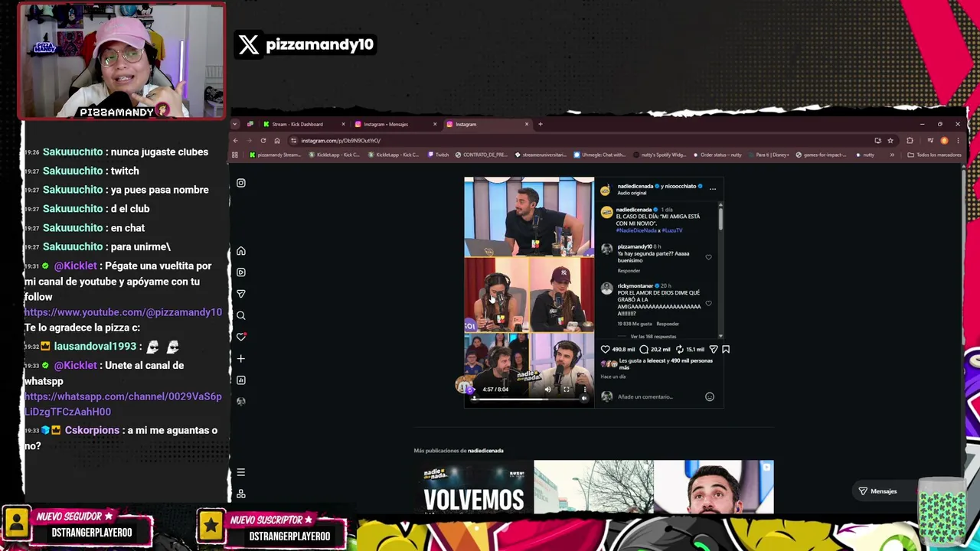Screen dimensions: 980x551
Task: Open direct messages paper-plane icon in sidebar
Action: pyautogui.click(x=241, y=294)
